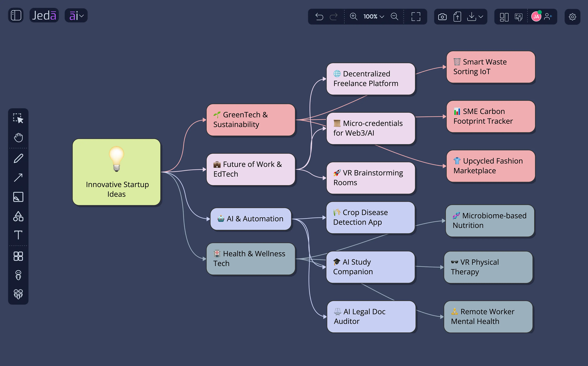The image size is (588, 366).
Task: Choose the selection tool
Action: [x=18, y=118]
